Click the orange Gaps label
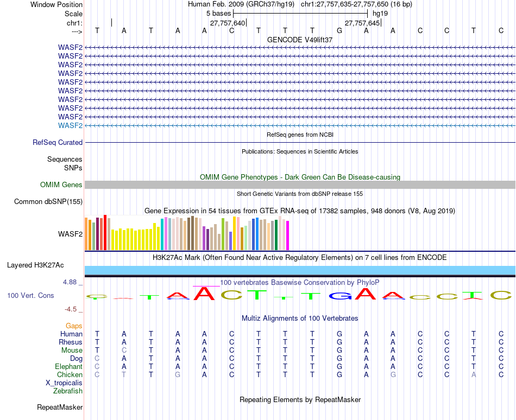This screenshot has height=420, width=516. 74,326
